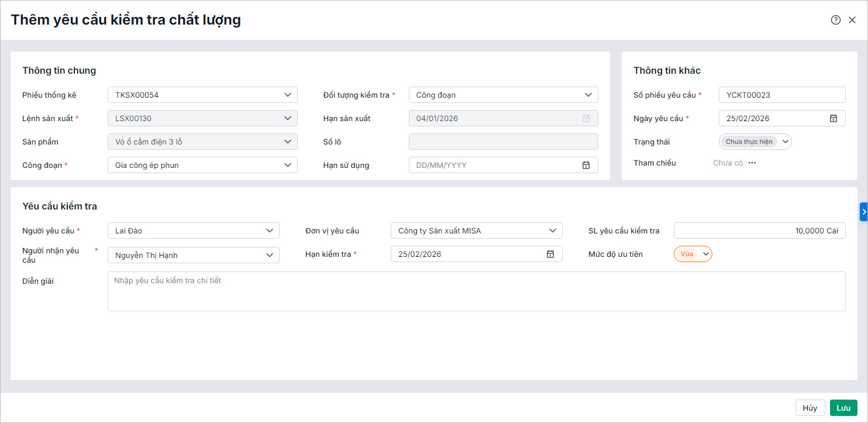Expand the Người nhận yêu cầu dropdown

(269, 255)
